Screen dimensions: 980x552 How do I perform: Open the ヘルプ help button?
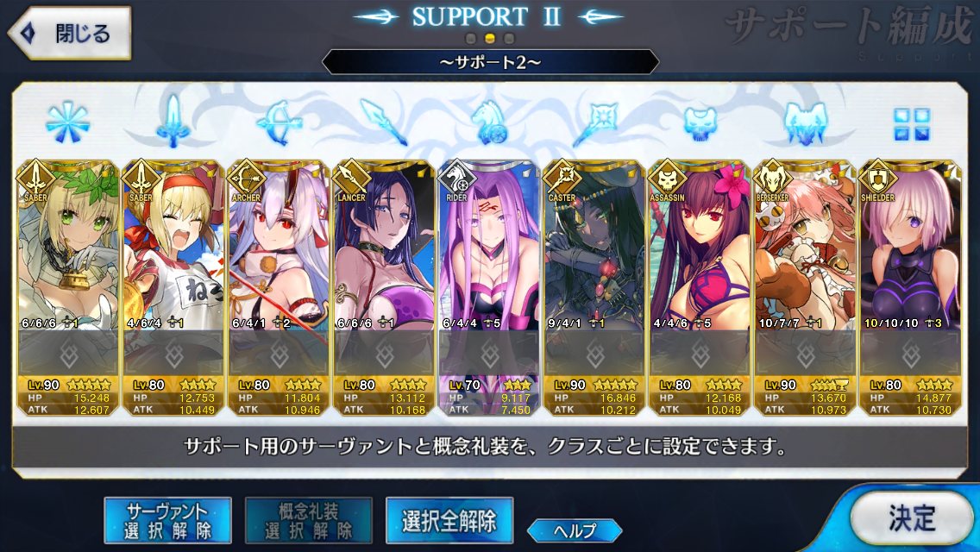pyautogui.click(x=575, y=530)
